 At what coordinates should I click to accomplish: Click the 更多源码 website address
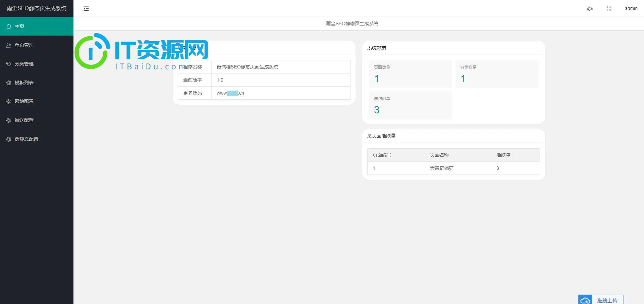(x=230, y=93)
